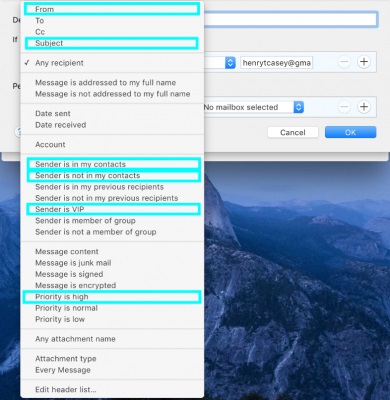Pick Sender is in my previous recipients
Screen dimensions: 390x400
112,187
